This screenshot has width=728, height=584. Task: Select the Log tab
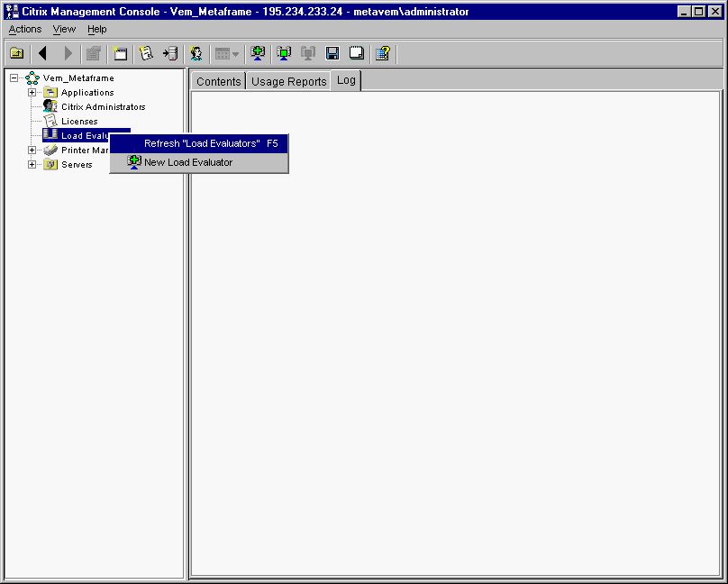tap(346, 80)
